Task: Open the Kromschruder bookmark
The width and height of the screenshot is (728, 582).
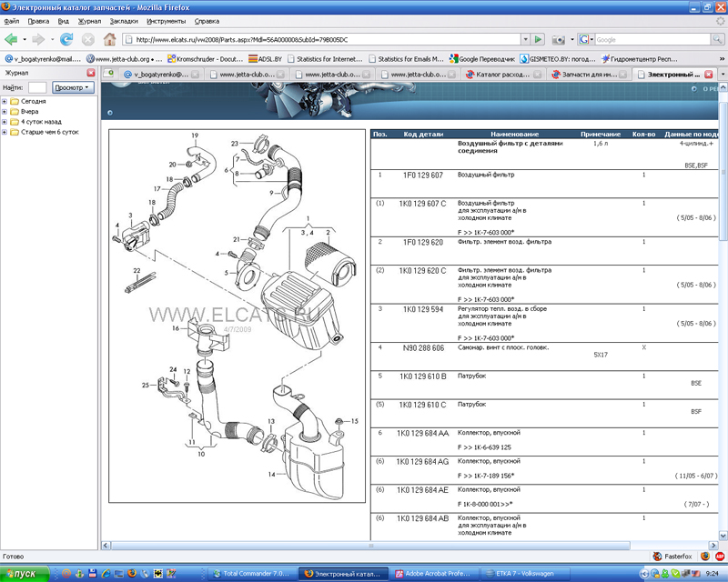Action: [206, 59]
